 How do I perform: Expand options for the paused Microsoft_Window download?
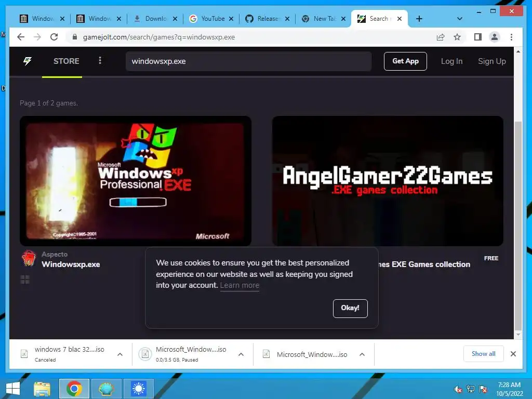pos(241,354)
